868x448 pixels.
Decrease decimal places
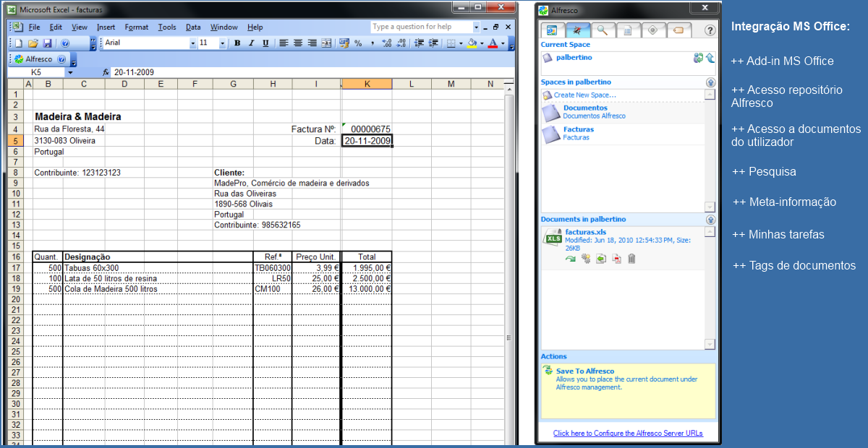coord(401,43)
